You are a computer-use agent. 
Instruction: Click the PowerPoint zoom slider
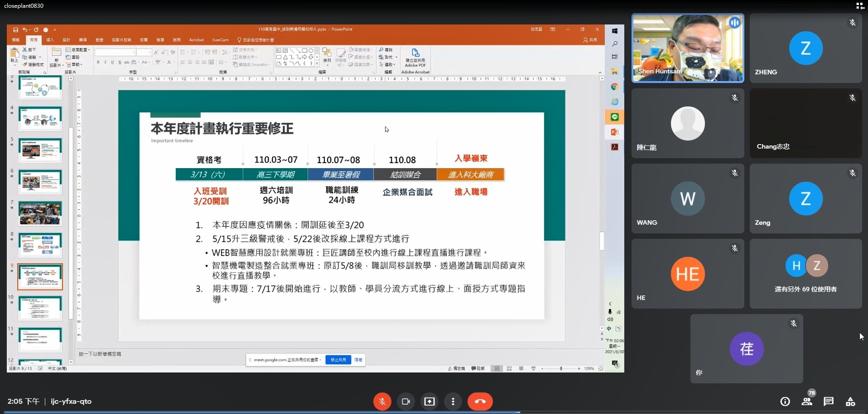561,368
